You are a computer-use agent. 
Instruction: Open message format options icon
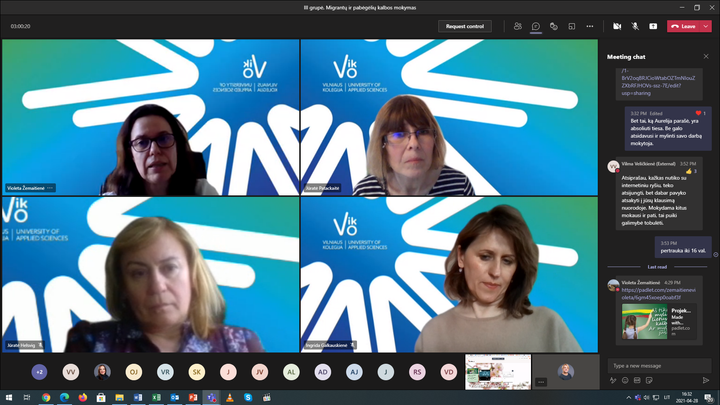[x=613, y=380]
